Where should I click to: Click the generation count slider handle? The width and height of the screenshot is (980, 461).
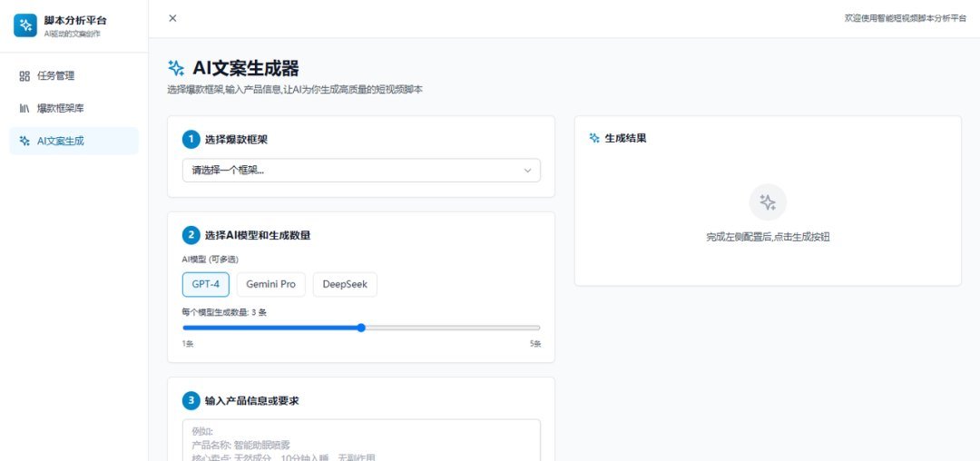(x=361, y=328)
